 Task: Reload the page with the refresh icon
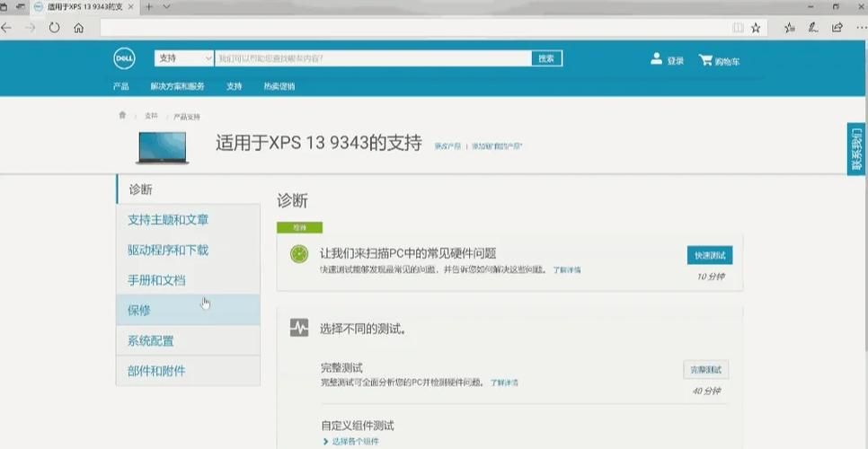(x=54, y=28)
